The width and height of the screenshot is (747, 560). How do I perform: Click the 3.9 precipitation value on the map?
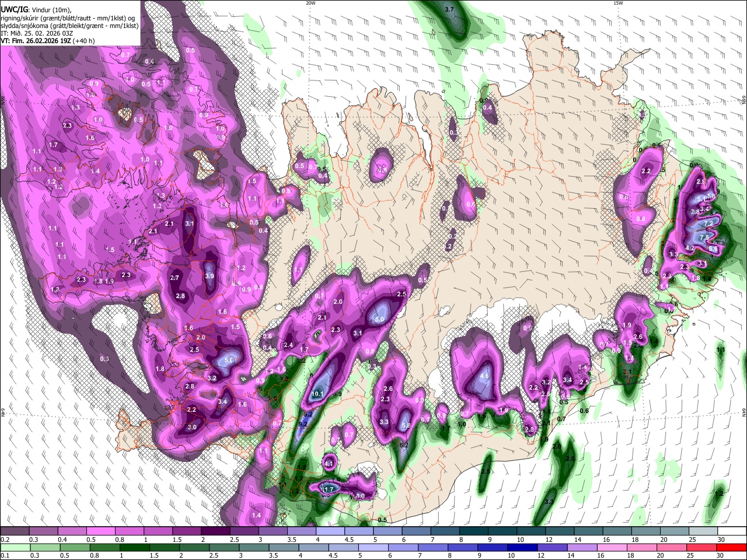click(210, 276)
